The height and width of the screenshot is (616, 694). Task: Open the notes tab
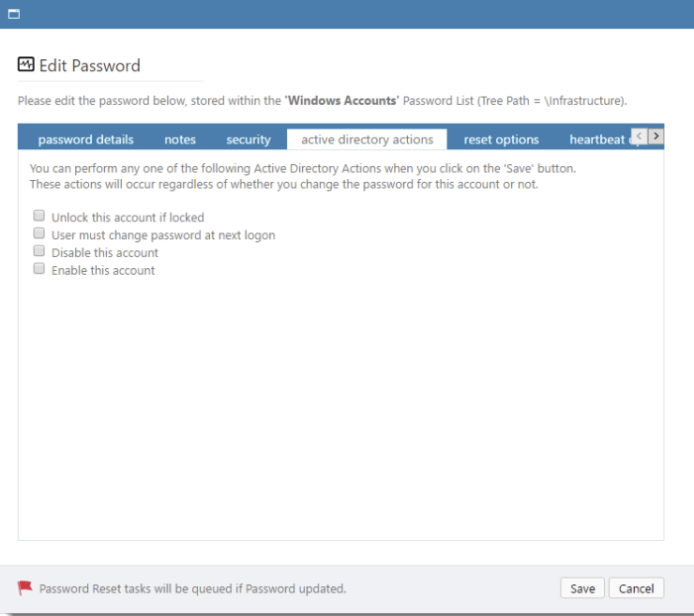(x=180, y=140)
